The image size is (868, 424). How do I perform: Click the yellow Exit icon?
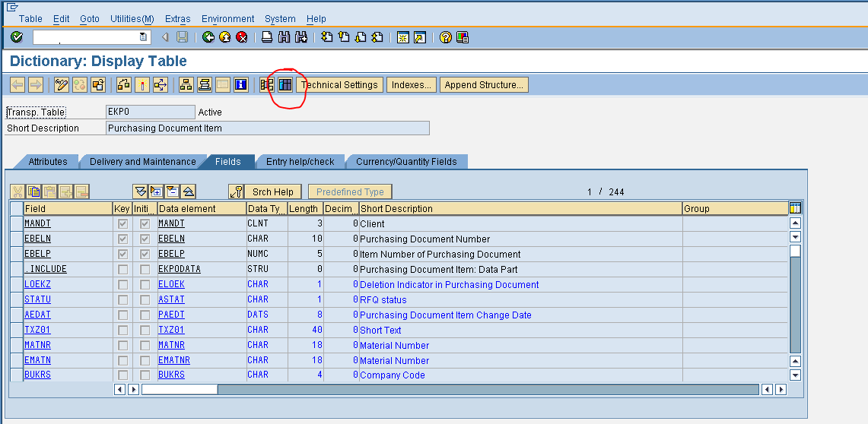click(224, 37)
